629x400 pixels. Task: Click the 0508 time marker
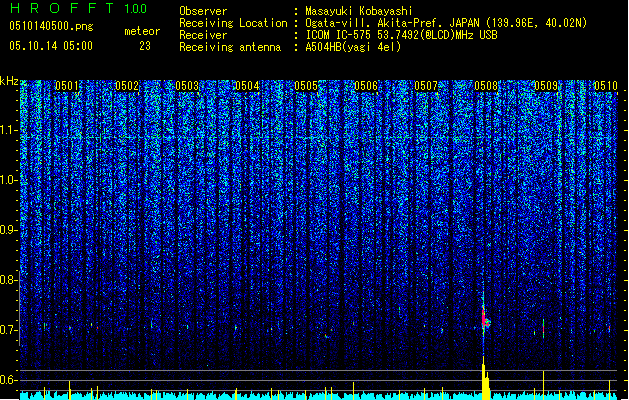486,86
